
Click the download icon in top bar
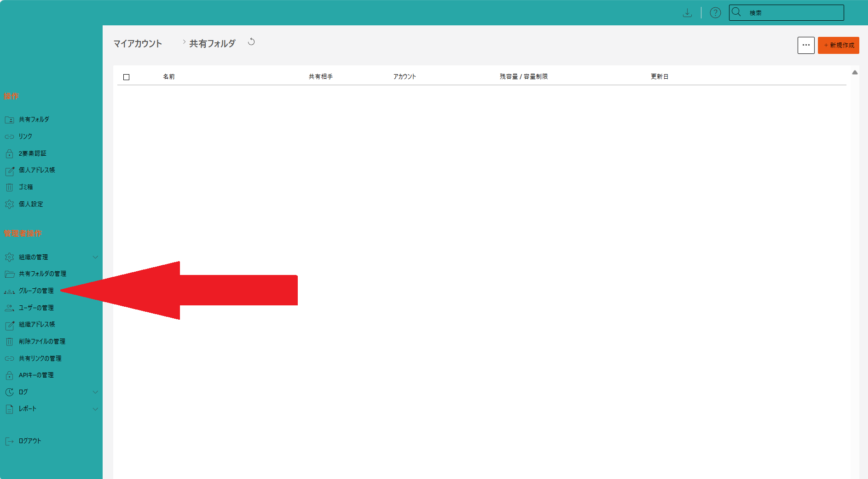[x=687, y=13]
